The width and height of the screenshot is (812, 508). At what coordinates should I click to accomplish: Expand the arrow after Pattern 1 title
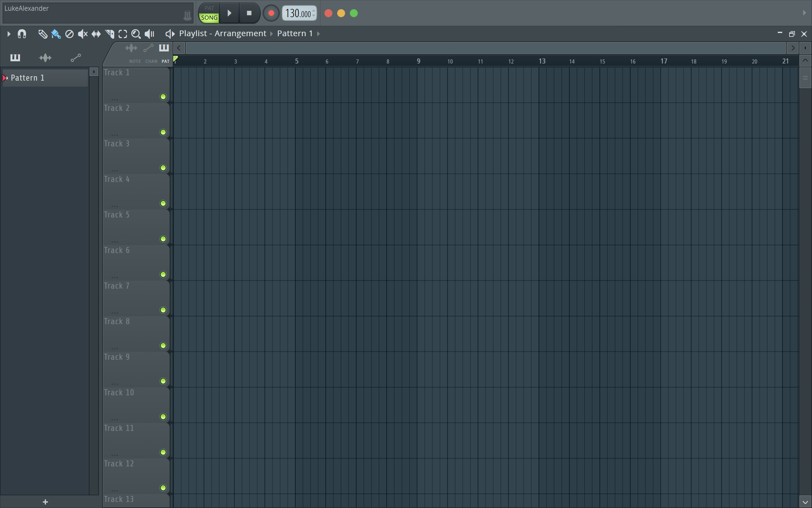pos(318,34)
